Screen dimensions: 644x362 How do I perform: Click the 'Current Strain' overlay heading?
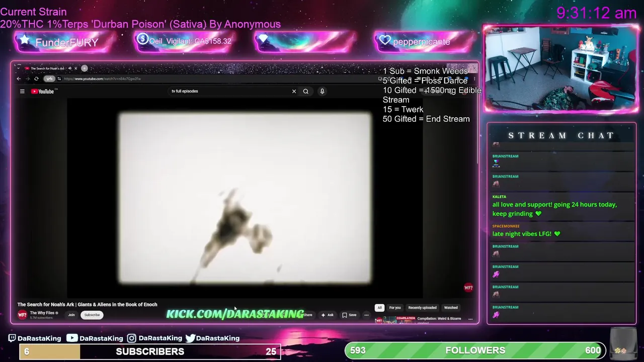tap(33, 12)
